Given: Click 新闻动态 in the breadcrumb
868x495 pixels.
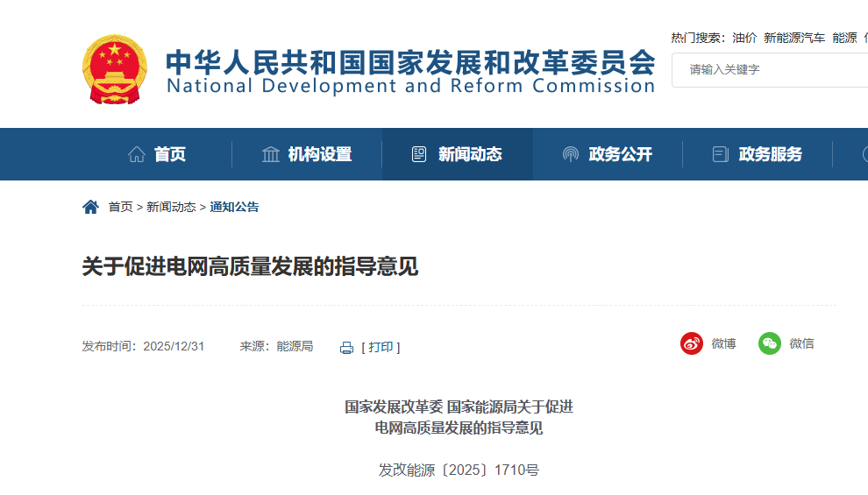Looking at the screenshot, I should tap(171, 208).
